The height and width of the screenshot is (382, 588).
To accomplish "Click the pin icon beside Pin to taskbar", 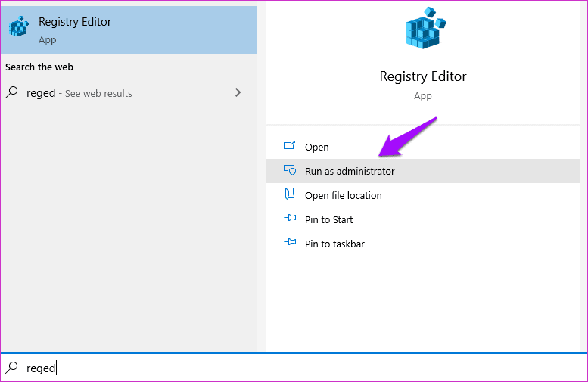I will (290, 242).
